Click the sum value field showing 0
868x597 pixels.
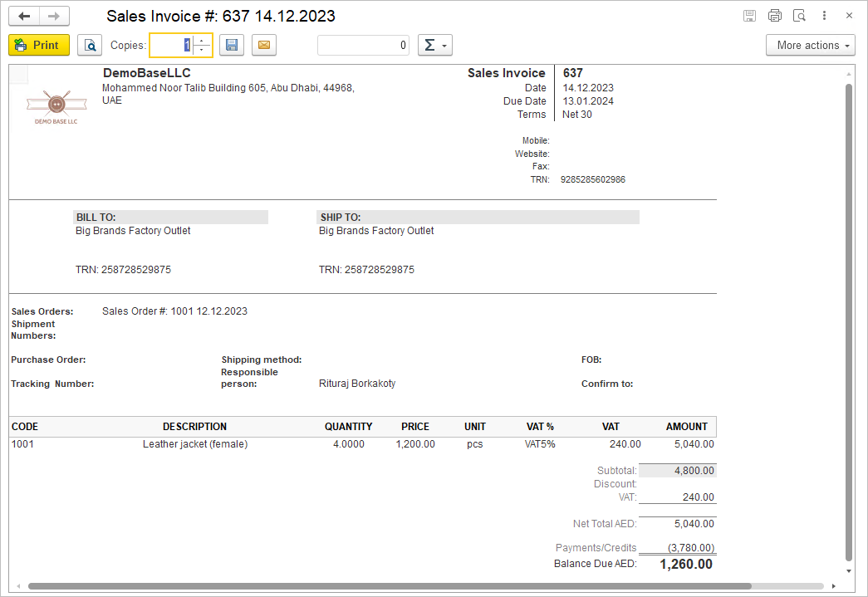[x=364, y=45]
